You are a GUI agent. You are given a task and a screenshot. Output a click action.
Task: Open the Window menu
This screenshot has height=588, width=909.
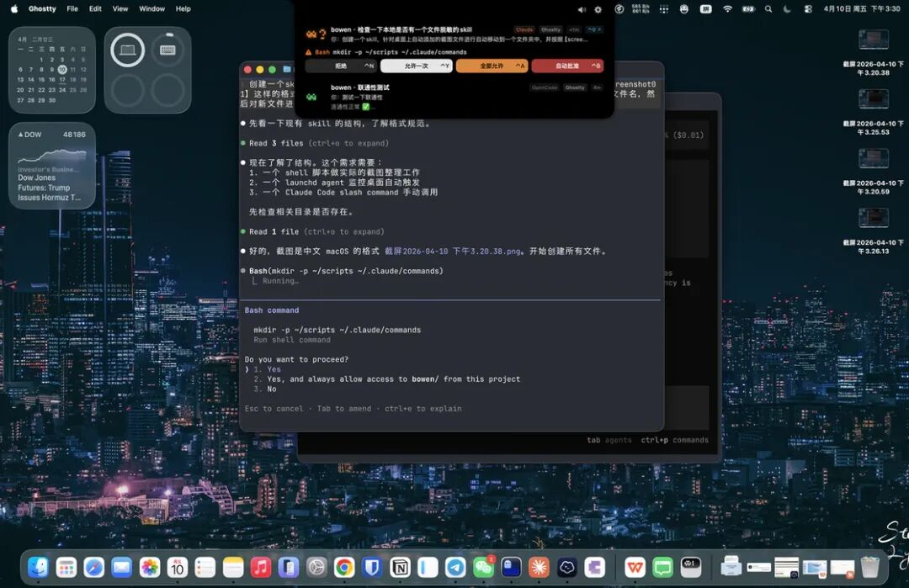[151, 8]
